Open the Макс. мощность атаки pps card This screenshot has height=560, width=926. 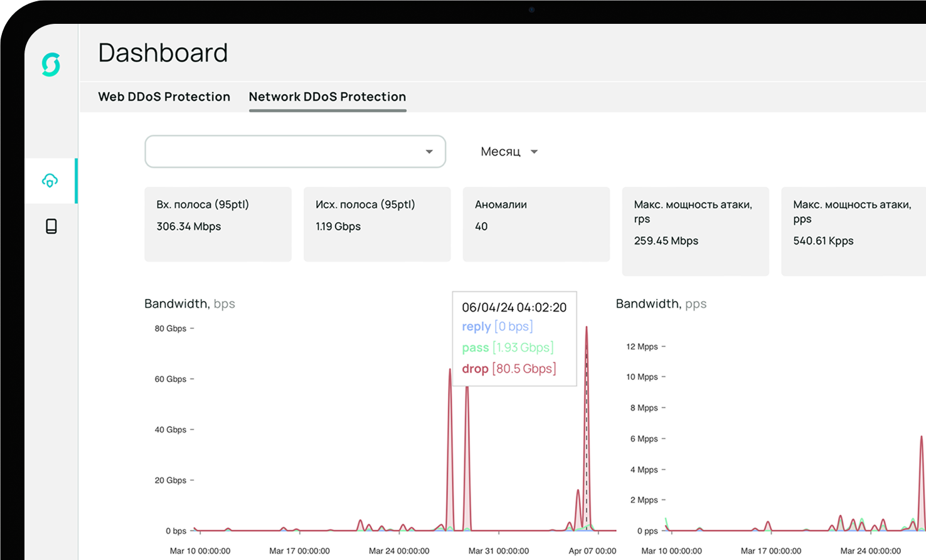[x=853, y=231]
